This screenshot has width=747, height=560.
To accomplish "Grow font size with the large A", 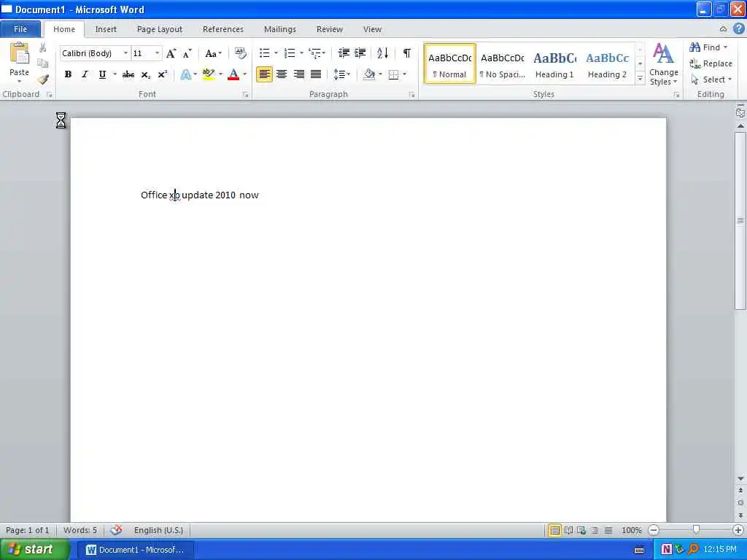I will [171, 53].
